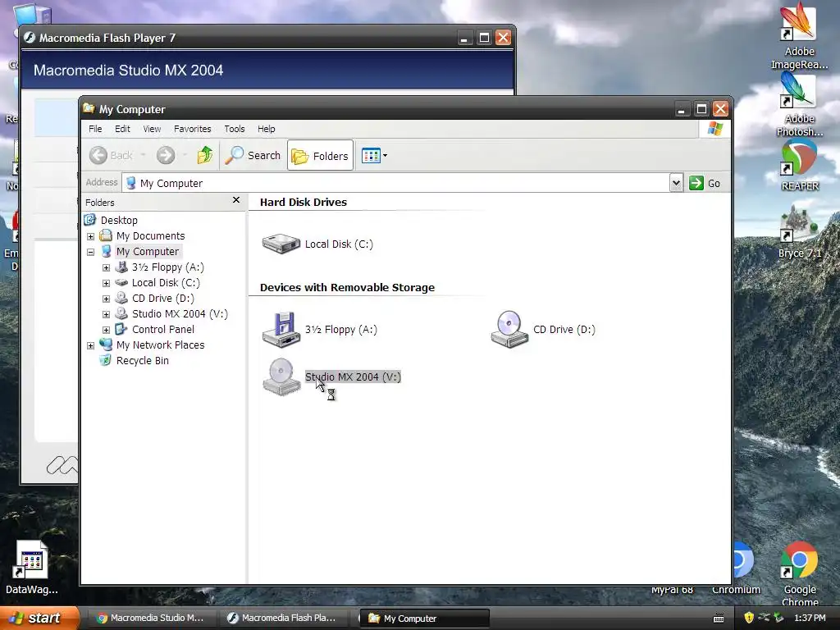Select My Network Places in folder tree
Screen dimensions: 840x630
click(160, 345)
